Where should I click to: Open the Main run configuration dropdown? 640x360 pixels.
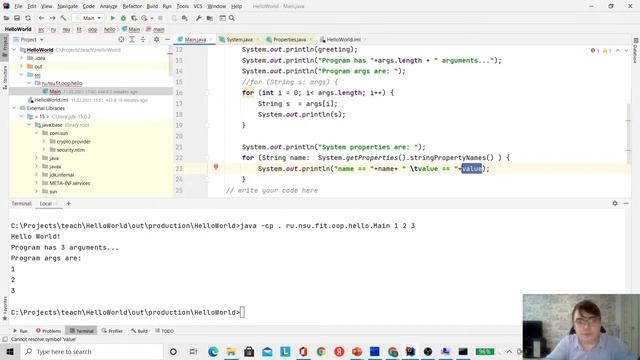[89, 18]
